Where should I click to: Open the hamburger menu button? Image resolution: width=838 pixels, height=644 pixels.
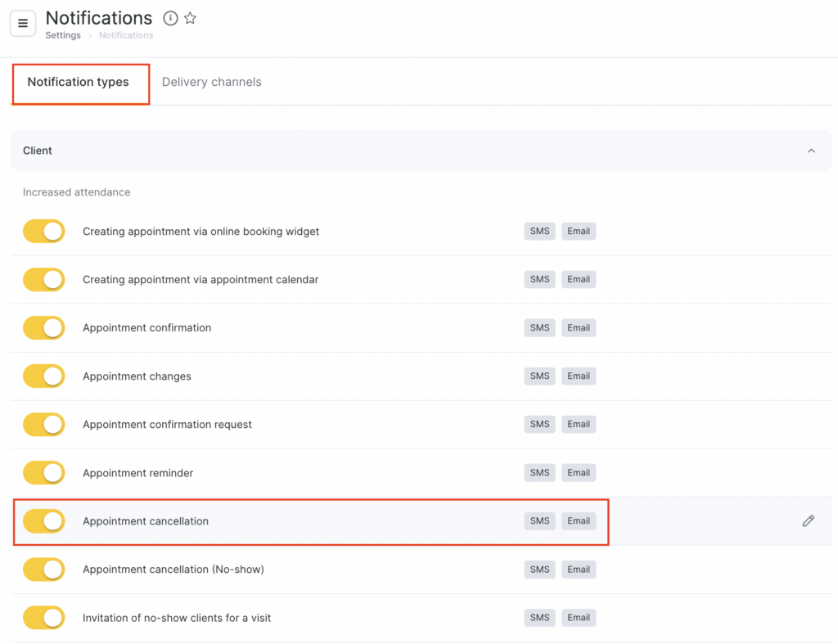(x=23, y=24)
